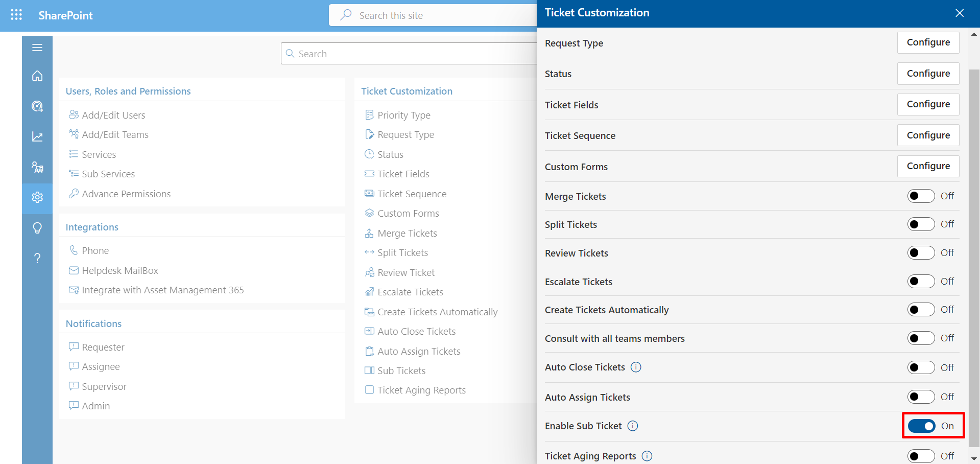Go to Home via sidebar house icon
This screenshot has height=464, width=980.
pos(37,76)
